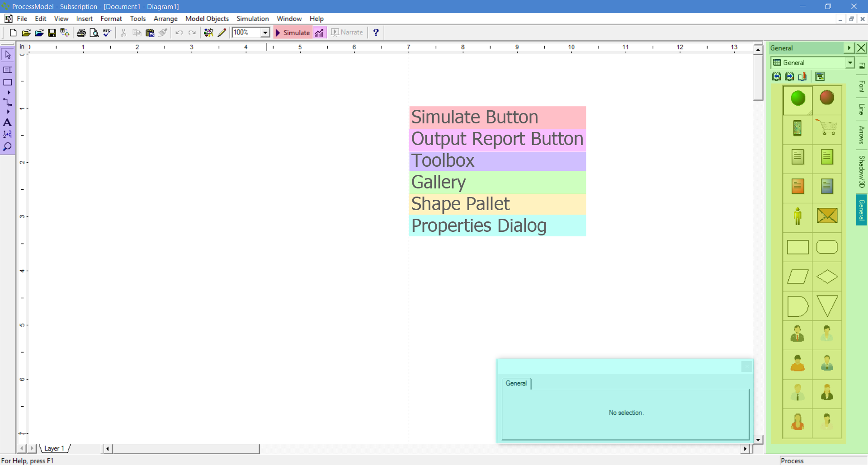868x465 pixels.
Task: Expand the General gallery selection dropdown
Action: 850,63
